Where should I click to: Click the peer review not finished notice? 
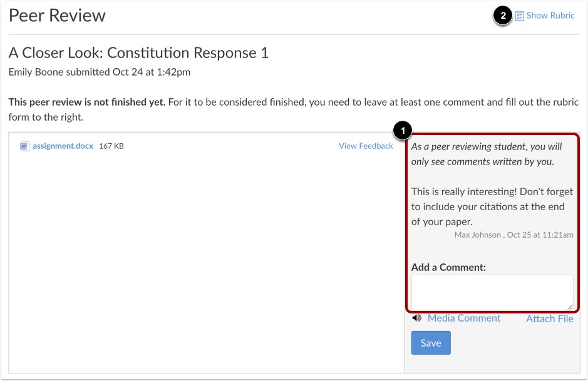294,109
